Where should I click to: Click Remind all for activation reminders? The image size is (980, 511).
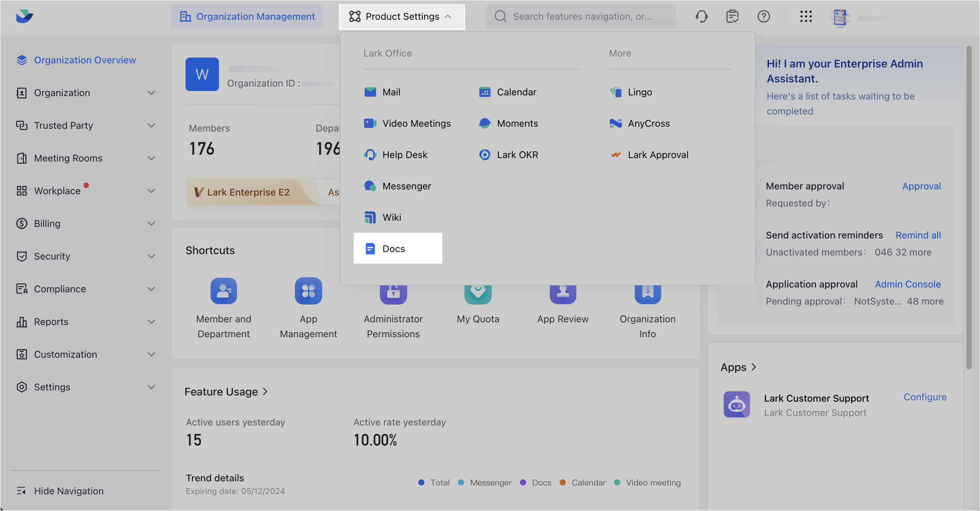point(918,235)
